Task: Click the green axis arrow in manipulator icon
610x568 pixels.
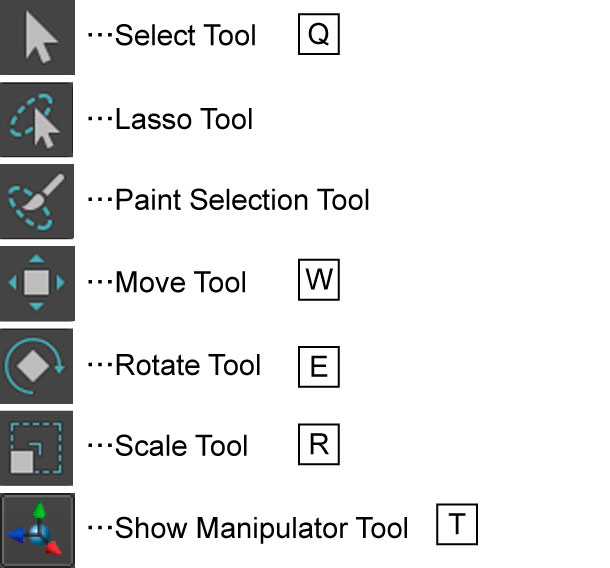Action: (39, 512)
